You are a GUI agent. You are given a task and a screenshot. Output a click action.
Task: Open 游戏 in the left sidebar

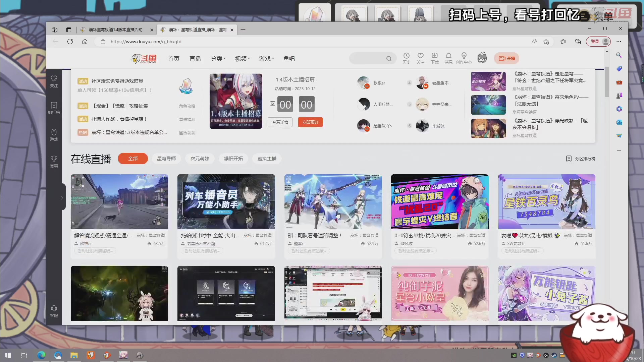pyautogui.click(x=54, y=135)
